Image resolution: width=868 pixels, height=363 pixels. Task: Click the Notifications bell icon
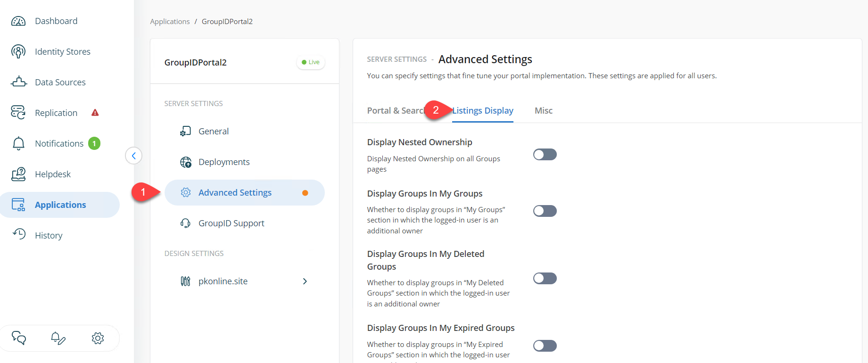(18, 143)
